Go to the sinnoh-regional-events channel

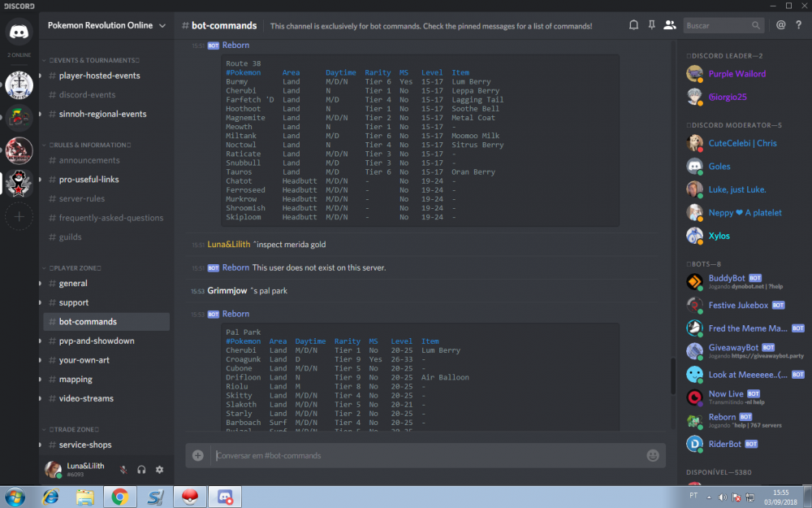(x=106, y=114)
